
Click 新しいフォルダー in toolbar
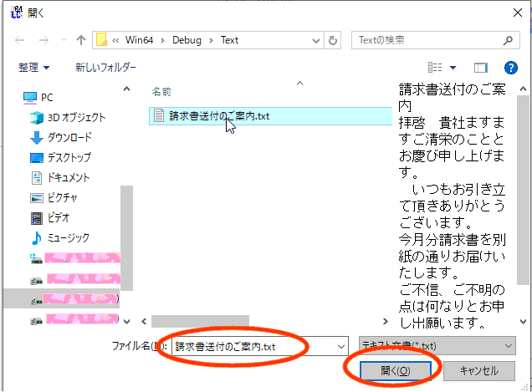click(105, 68)
